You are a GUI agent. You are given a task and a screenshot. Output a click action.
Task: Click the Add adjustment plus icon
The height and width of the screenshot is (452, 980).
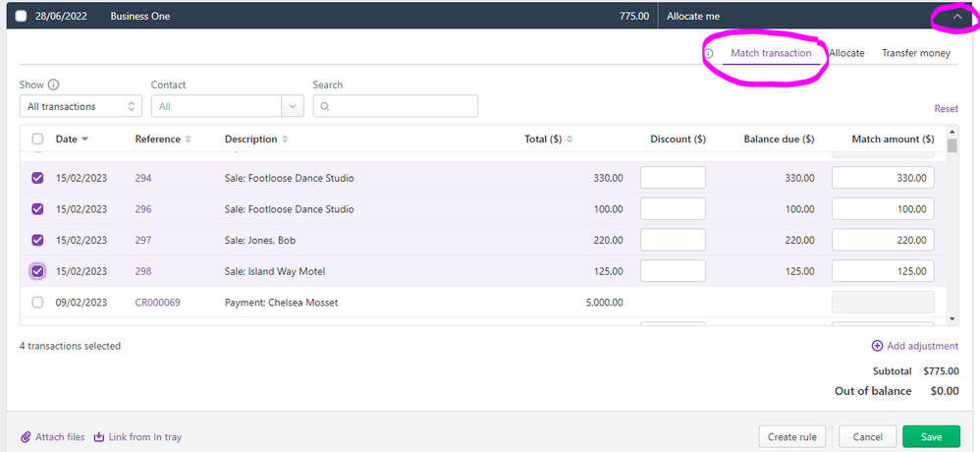pos(877,346)
